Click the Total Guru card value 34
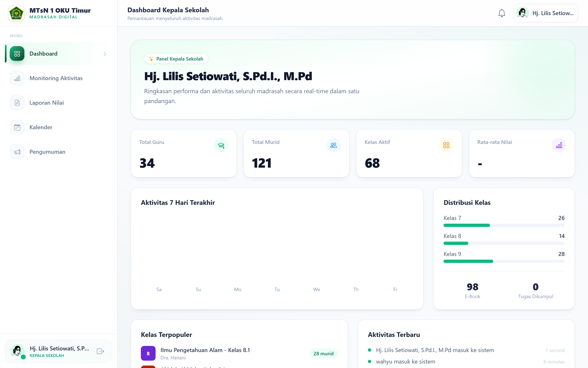The image size is (588, 368). pyautogui.click(x=147, y=163)
